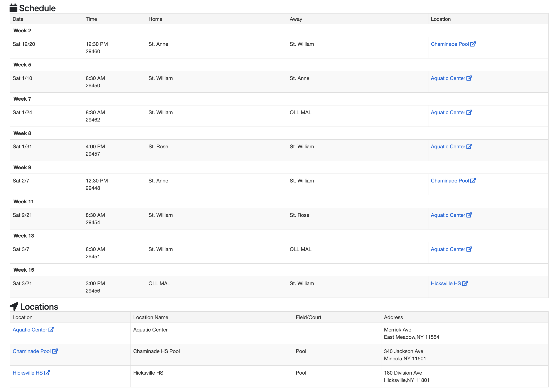Click the Location Name column header

tap(151, 317)
